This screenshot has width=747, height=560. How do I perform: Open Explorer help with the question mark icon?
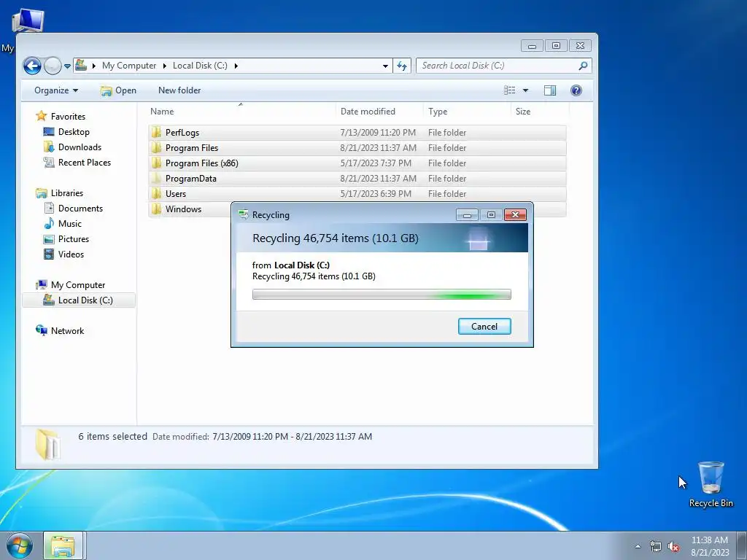pos(576,90)
